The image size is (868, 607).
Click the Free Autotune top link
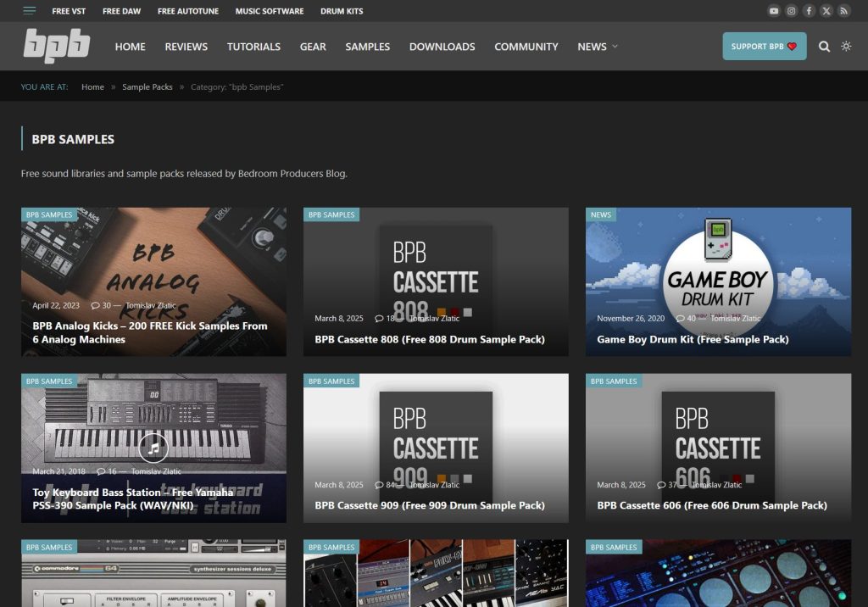click(187, 11)
